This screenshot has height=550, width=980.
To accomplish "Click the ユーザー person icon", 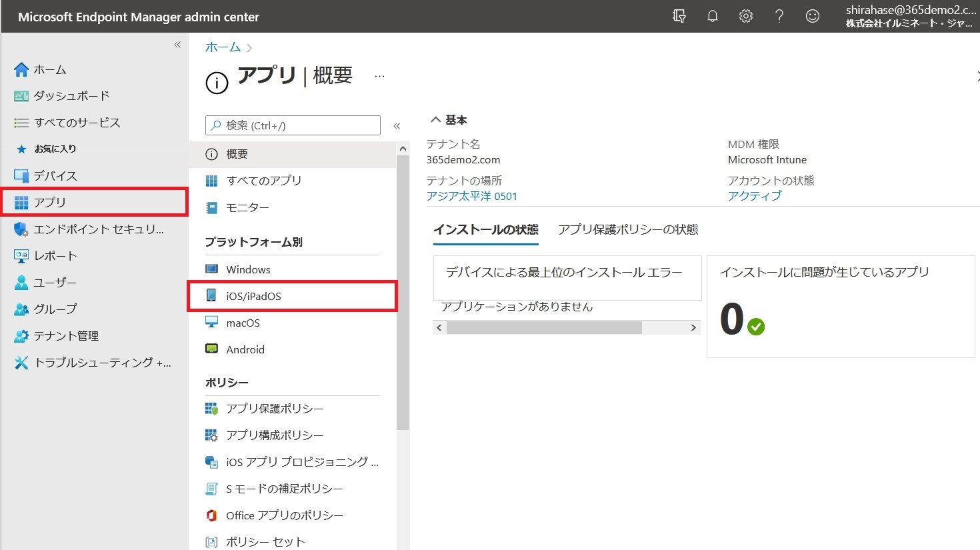I will pyautogui.click(x=21, y=283).
